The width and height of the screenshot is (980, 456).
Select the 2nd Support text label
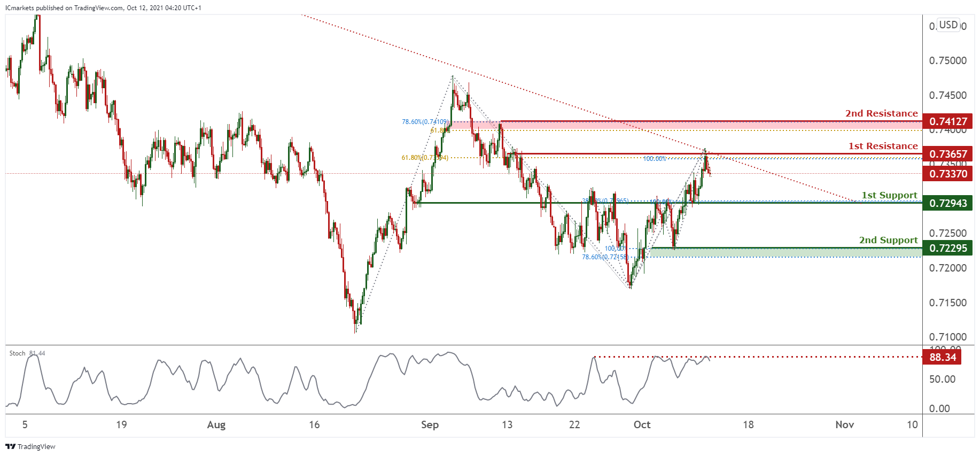pyautogui.click(x=888, y=240)
